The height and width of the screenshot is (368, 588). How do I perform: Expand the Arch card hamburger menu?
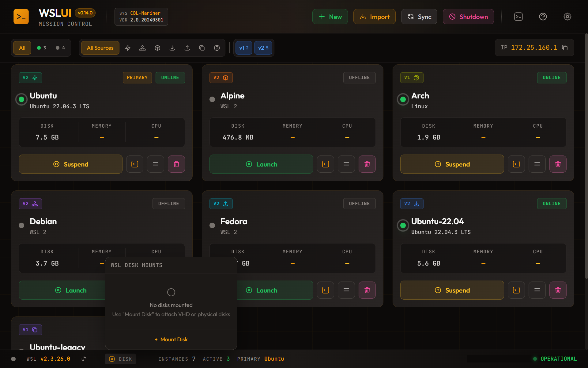(537, 164)
